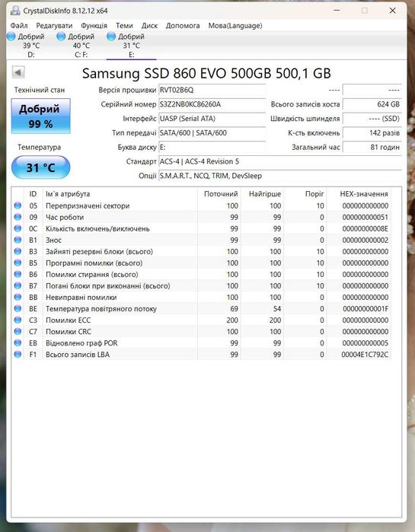
Task: Open the Диск menu
Action: coord(150,26)
